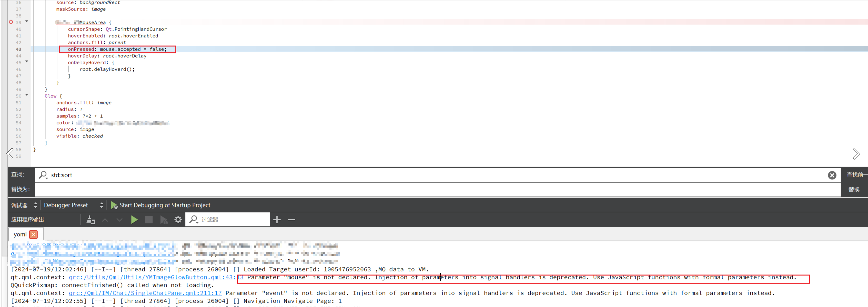Open the YMImageGlowButton.qml:43 link in output

point(156,277)
